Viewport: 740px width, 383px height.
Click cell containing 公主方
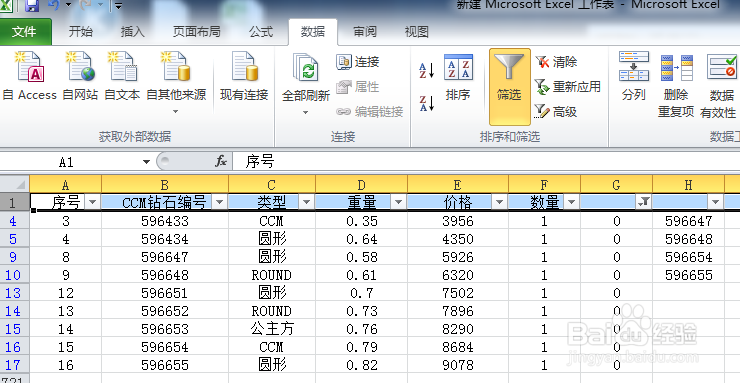pos(271,329)
